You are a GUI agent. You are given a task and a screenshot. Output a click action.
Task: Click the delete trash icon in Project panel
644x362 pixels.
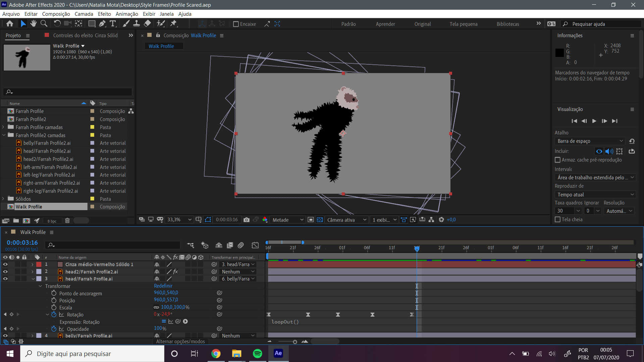pyautogui.click(x=67, y=221)
